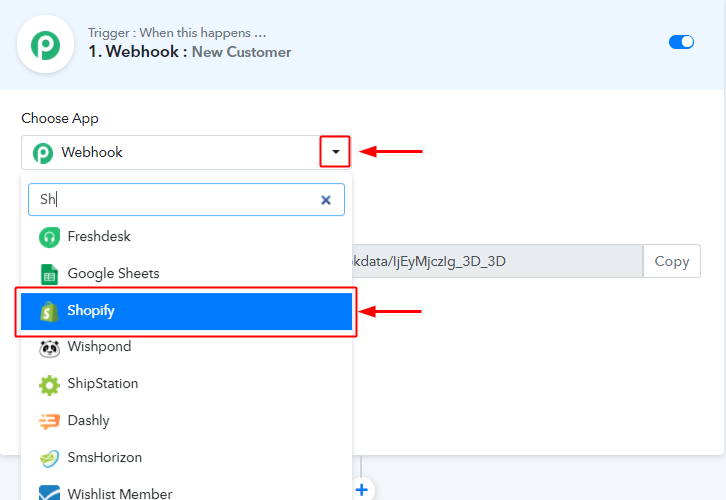
Task: Choose Shopify in the dropdown list
Action: tap(186, 311)
